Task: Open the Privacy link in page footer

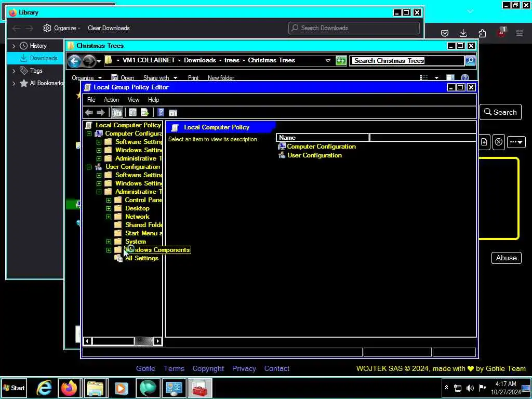Action: (x=244, y=368)
